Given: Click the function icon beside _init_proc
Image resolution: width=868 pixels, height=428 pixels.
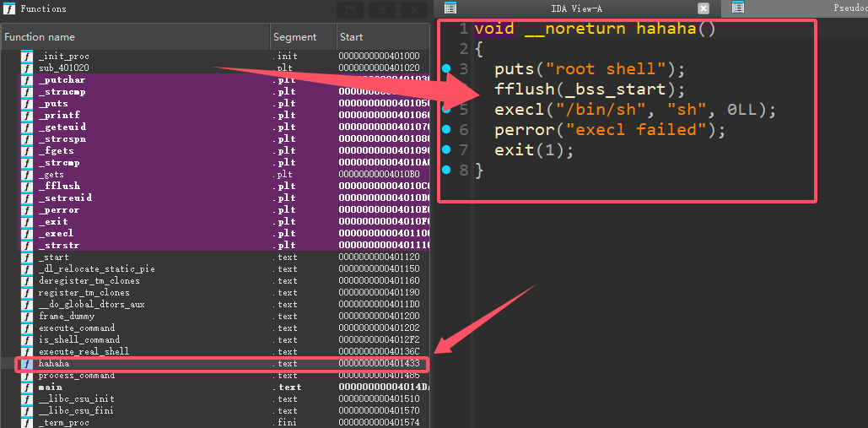Looking at the screenshot, I should click(x=27, y=57).
